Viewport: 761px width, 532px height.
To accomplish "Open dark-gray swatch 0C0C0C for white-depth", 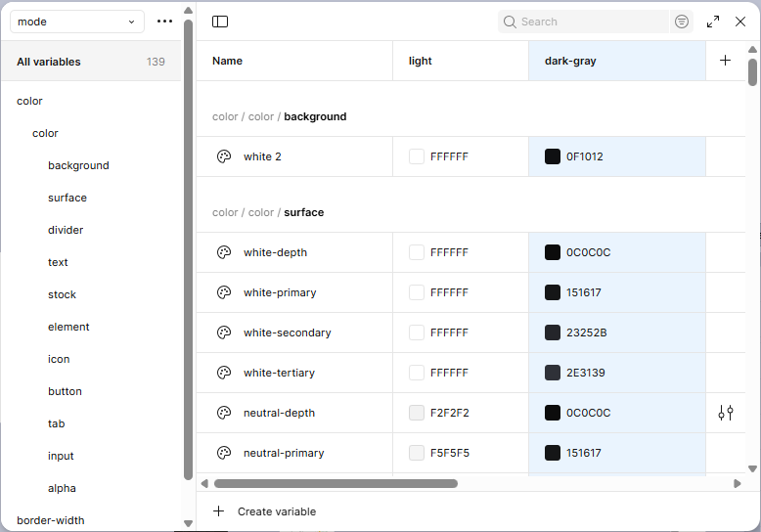I will [553, 252].
